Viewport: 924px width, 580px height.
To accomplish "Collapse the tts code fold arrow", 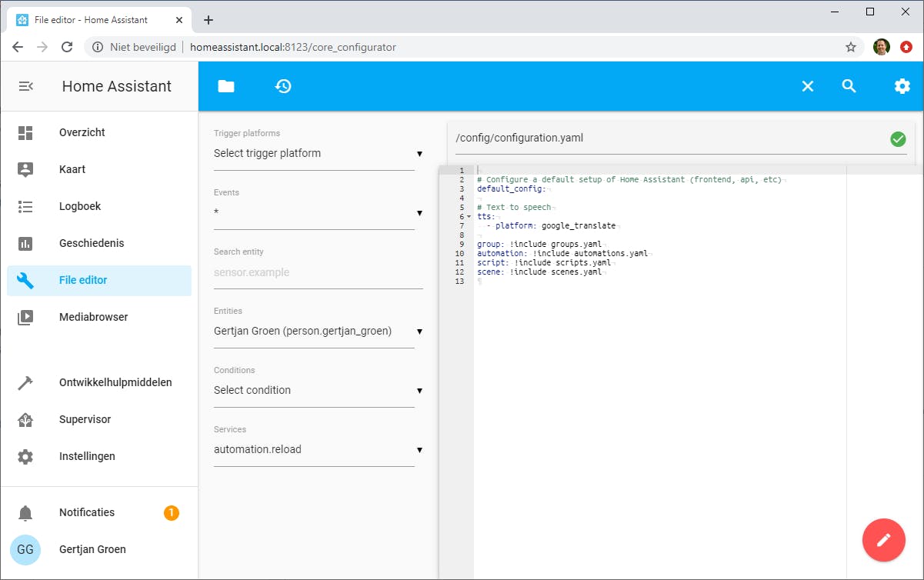I will (469, 217).
